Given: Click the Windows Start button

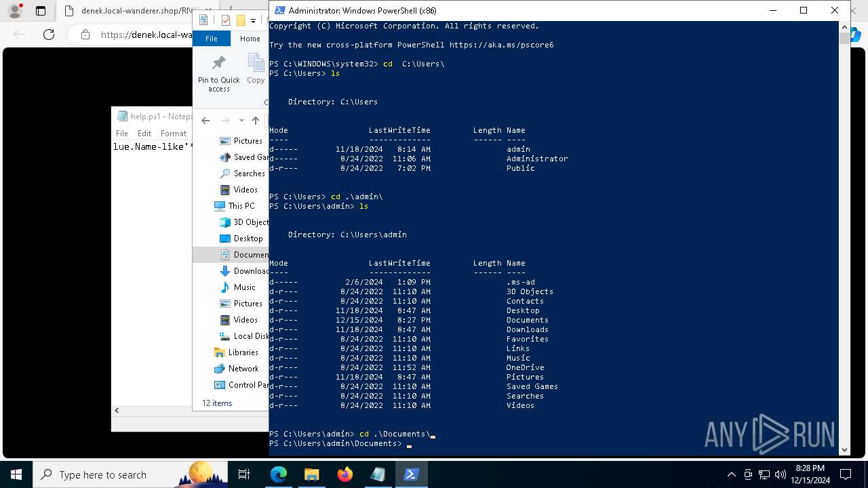Looking at the screenshot, I should point(16,474).
